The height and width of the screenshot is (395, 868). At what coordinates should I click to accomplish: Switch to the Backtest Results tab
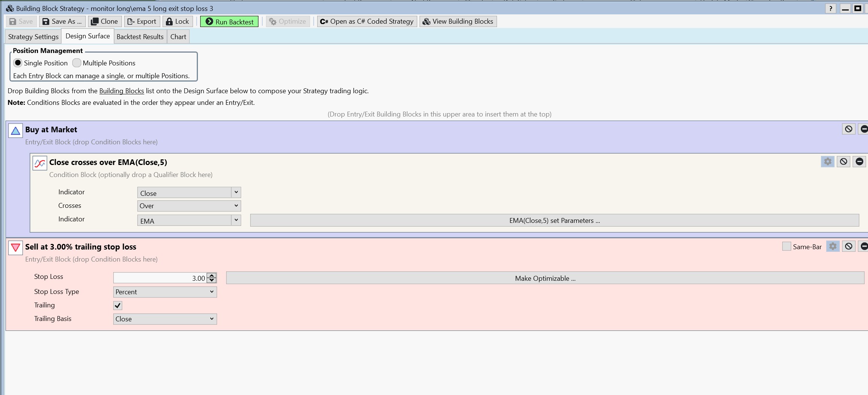[140, 37]
